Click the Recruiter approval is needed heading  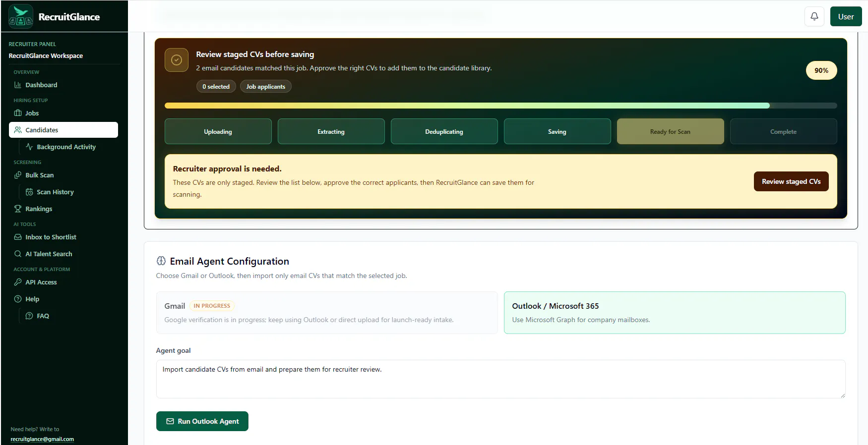(x=227, y=169)
